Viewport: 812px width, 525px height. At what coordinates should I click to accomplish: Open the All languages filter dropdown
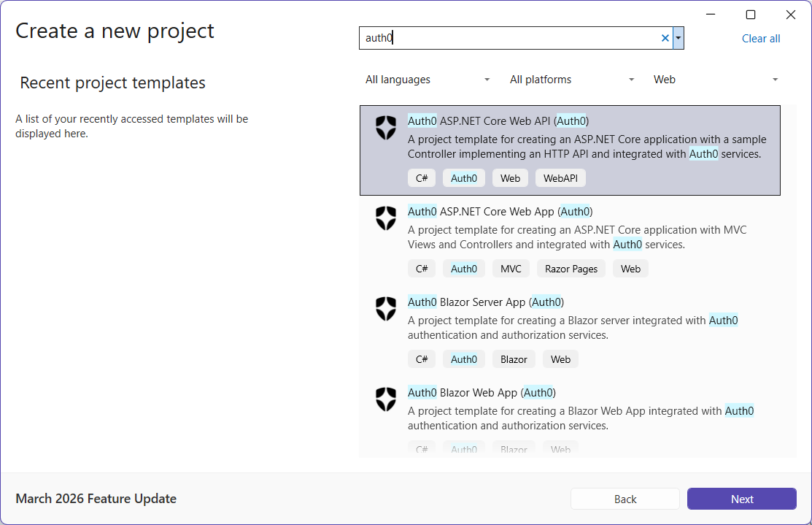coord(427,80)
